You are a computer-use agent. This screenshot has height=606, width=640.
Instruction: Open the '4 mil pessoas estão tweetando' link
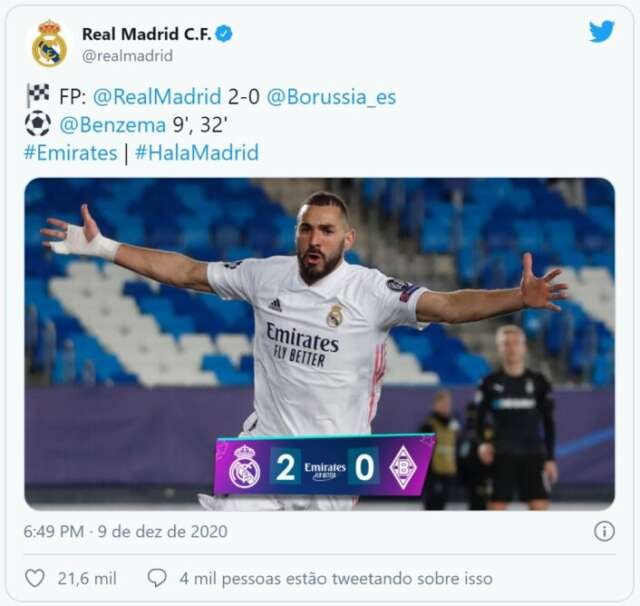click(x=336, y=578)
